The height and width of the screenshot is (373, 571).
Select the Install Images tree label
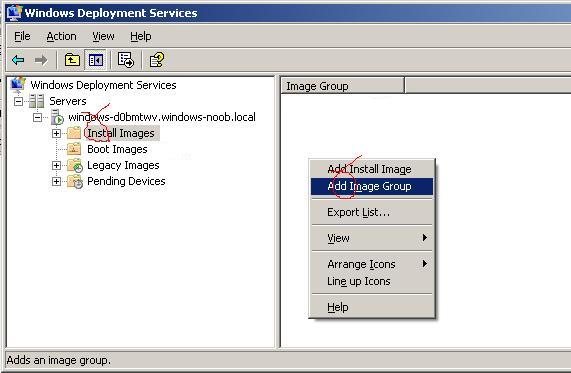(x=121, y=133)
